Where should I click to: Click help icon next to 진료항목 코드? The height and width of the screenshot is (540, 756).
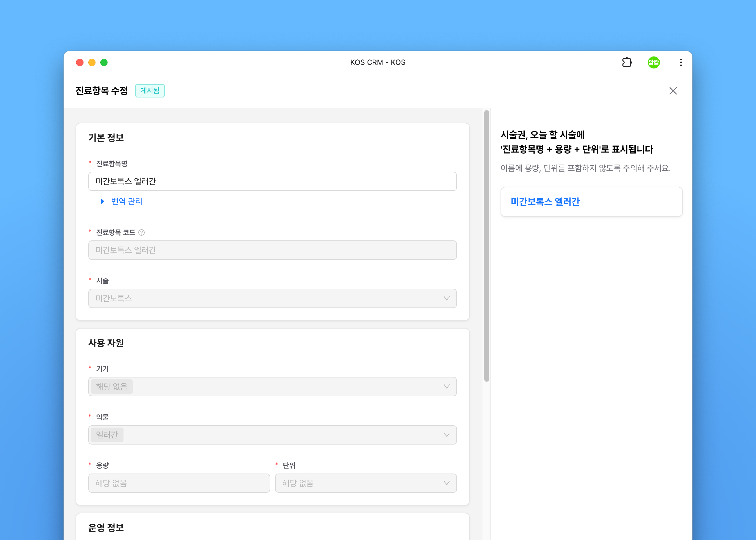point(141,232)
